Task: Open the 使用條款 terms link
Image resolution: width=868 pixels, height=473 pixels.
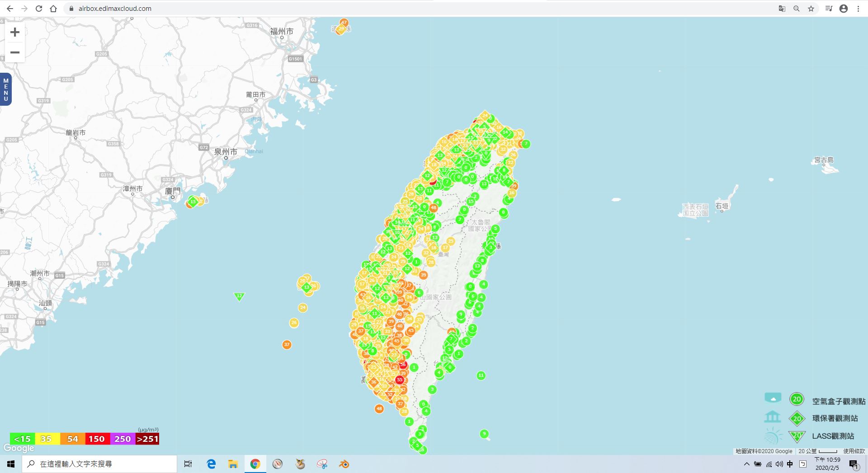Action: [854, 451]
